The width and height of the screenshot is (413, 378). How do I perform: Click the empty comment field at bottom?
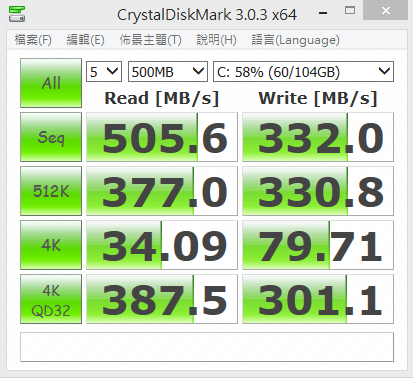click(207, 347)
